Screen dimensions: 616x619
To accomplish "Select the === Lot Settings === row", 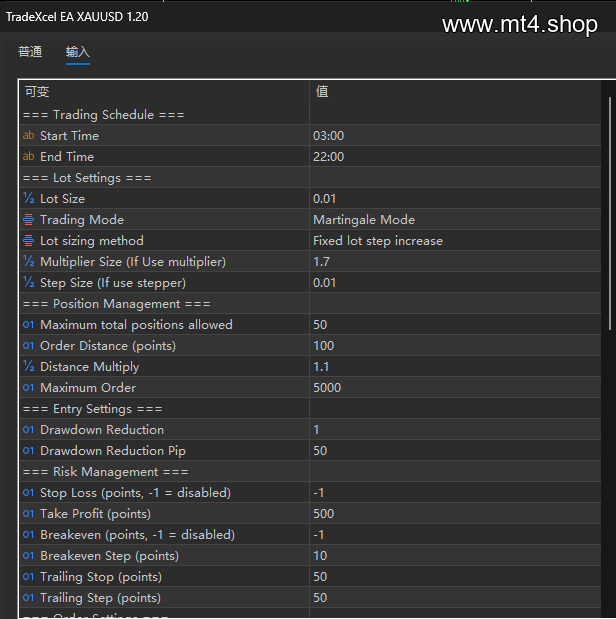I will coord(310,177).
